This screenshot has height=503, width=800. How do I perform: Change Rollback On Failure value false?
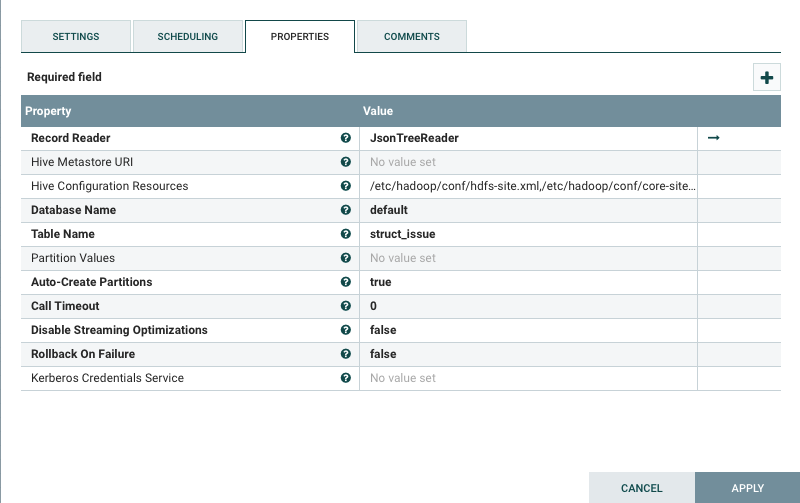[528, 354]
